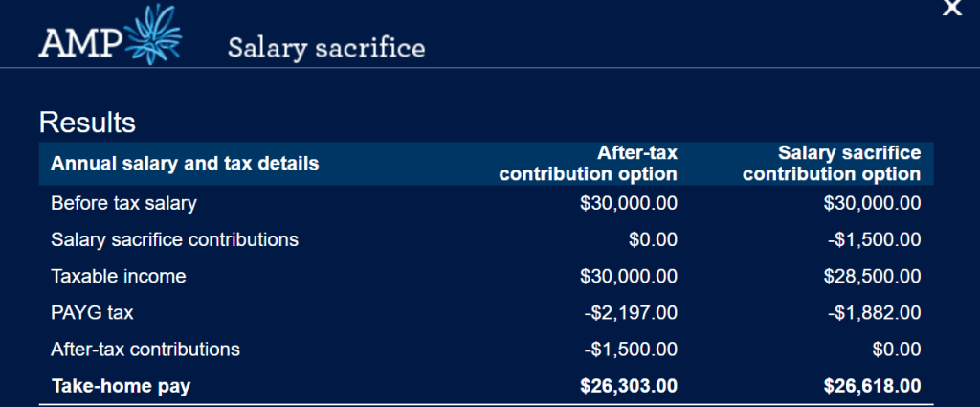The width and height of the screenshot is (980, 407).
Task: Click the AMP logo icon
Action: click(109, 38)
